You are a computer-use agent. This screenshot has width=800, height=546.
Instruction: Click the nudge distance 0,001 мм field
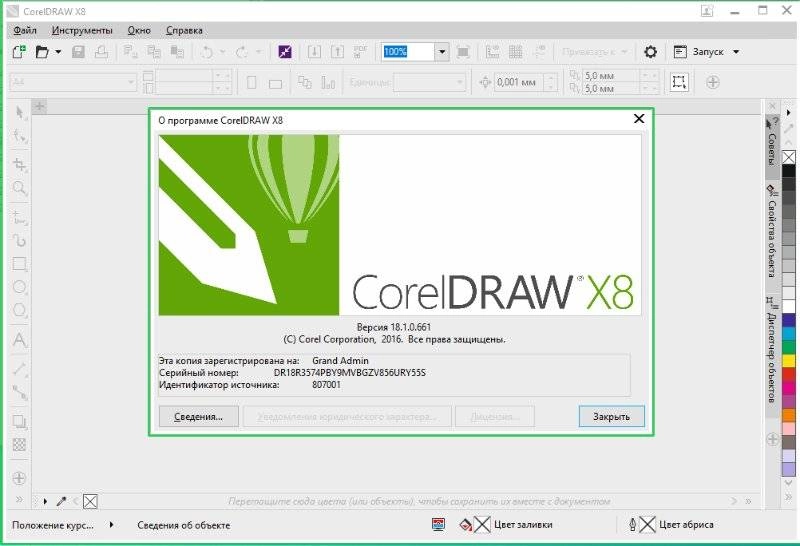tap(518, 82)
